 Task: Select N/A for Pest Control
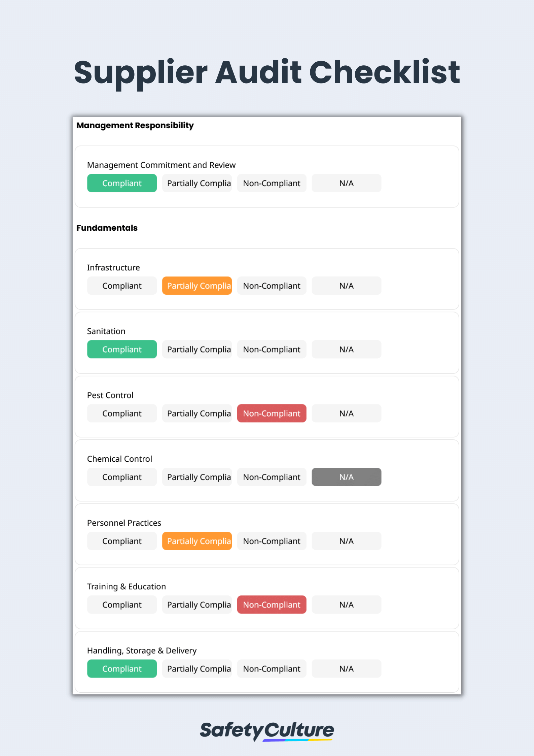coord(346,413)
